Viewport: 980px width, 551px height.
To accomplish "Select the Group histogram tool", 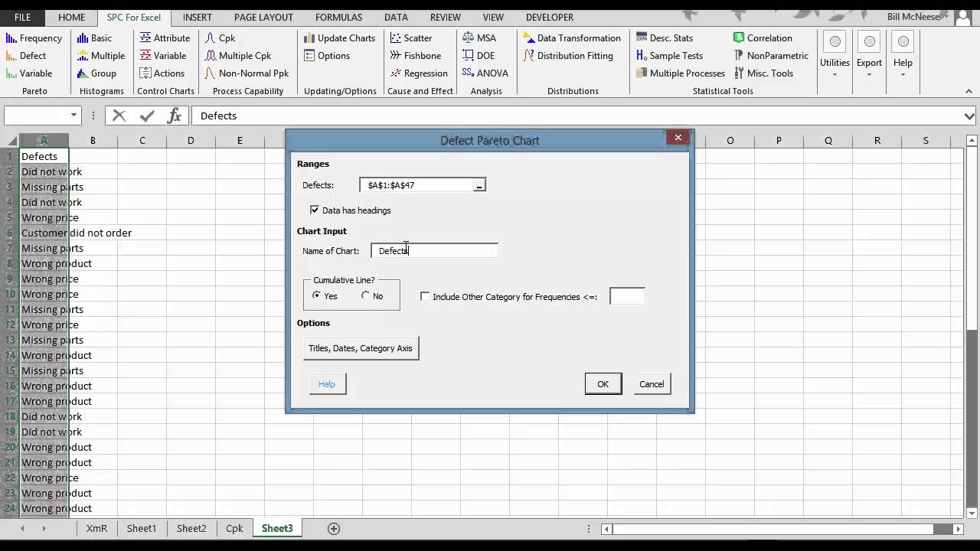I will point(96,73).
